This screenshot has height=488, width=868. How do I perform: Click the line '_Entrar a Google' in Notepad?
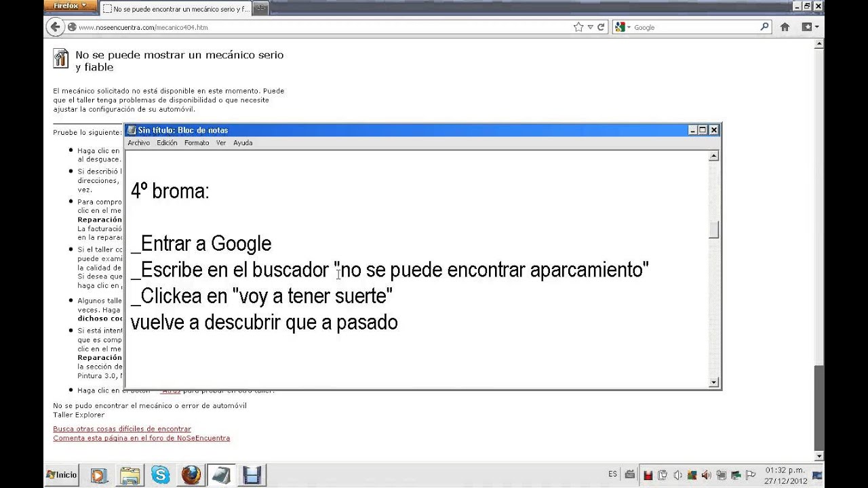coord(201,243)
